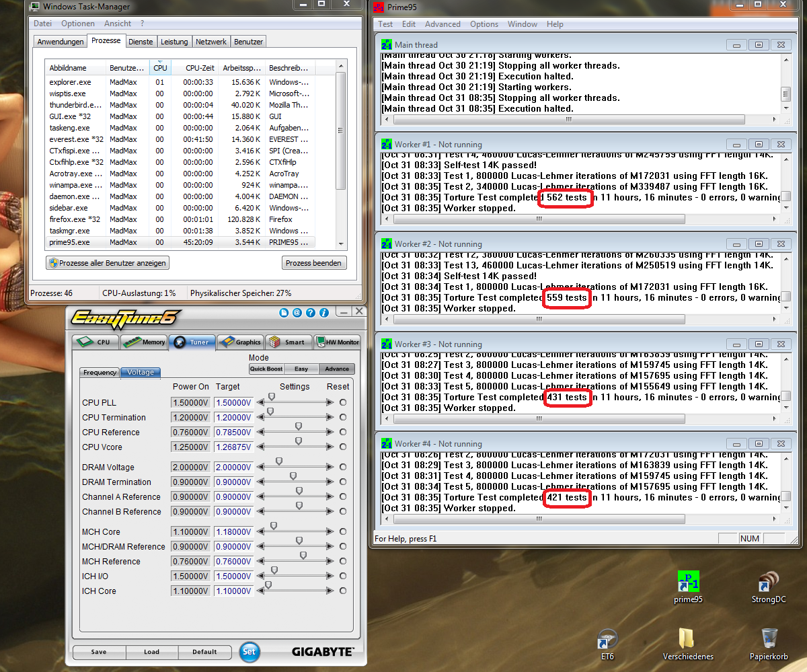This screenshot has width=807, height=672.
Task: Select Easy mode in EasyTune6
Action: pyautogui.click(x=301, y=369)
